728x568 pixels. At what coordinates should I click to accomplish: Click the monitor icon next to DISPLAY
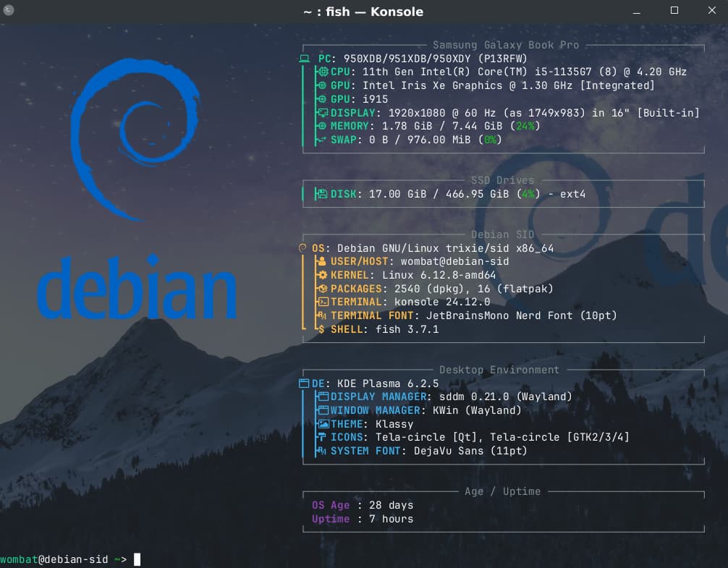click(x=323, y=112)
